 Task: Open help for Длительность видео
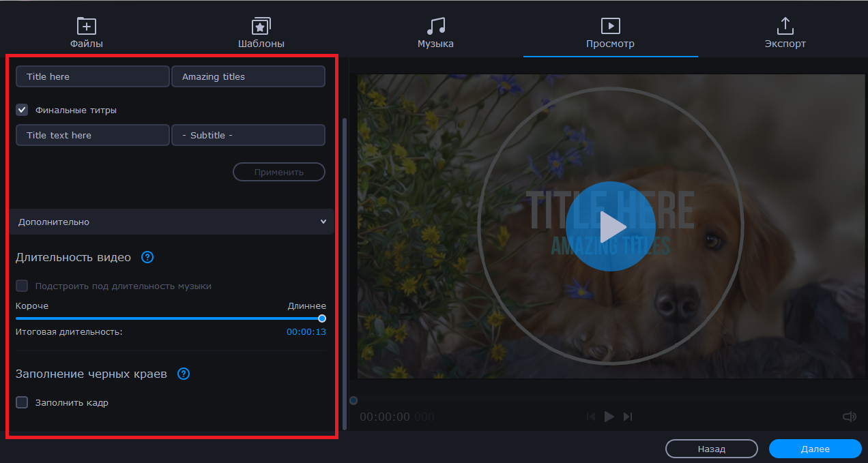click(x=147, y=258)
